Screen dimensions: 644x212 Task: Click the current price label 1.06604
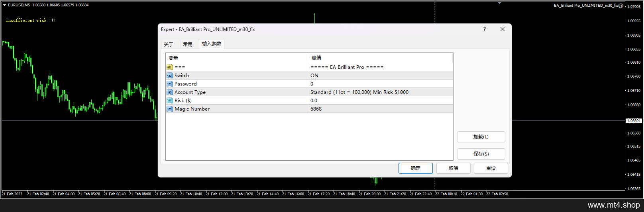tap(634, 121)
